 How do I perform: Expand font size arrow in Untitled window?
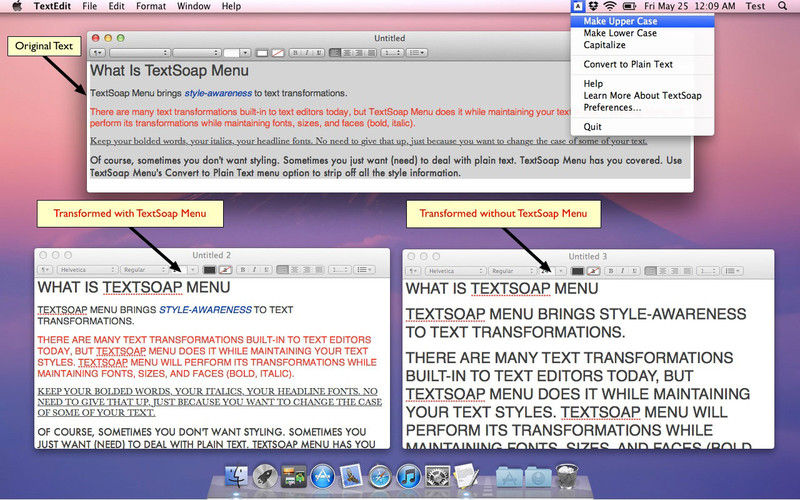(245, 53)
